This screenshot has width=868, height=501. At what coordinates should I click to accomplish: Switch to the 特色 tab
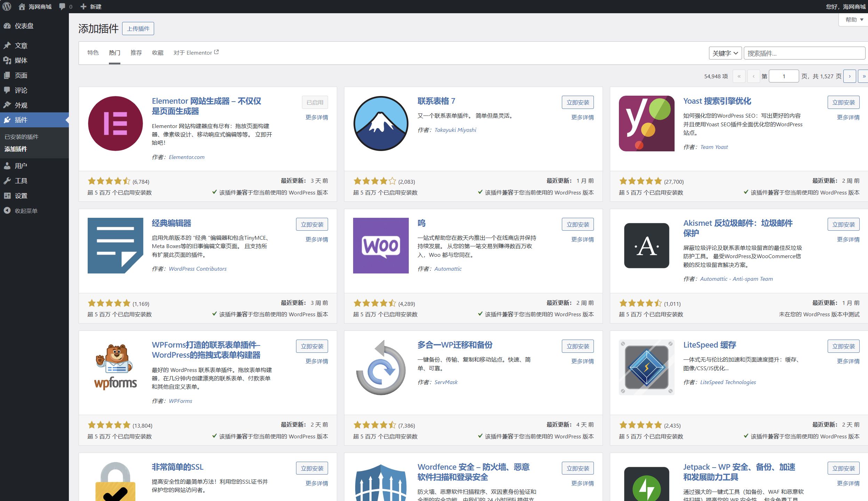[93, 53]
